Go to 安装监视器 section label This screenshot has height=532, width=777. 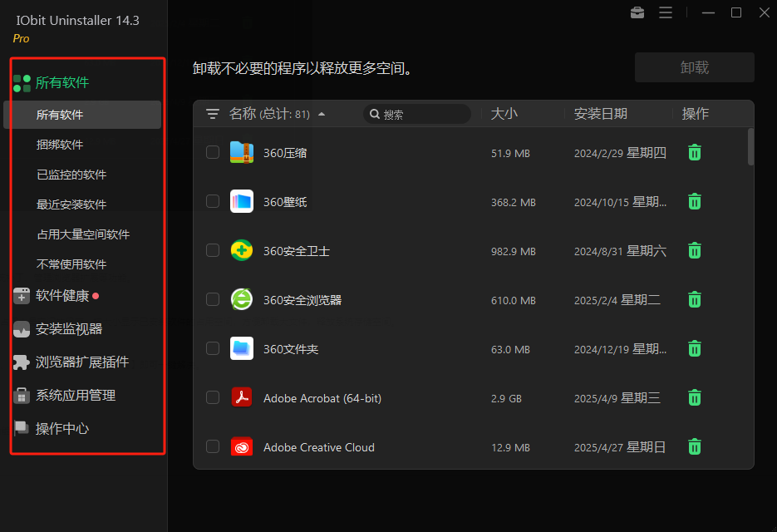coord(69,329)
